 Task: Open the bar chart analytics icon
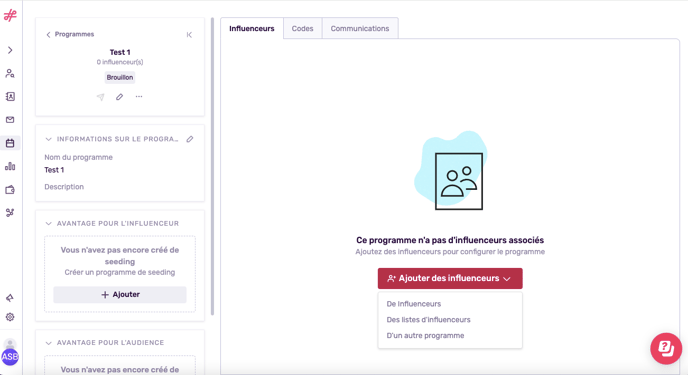[x=10, y=166]
